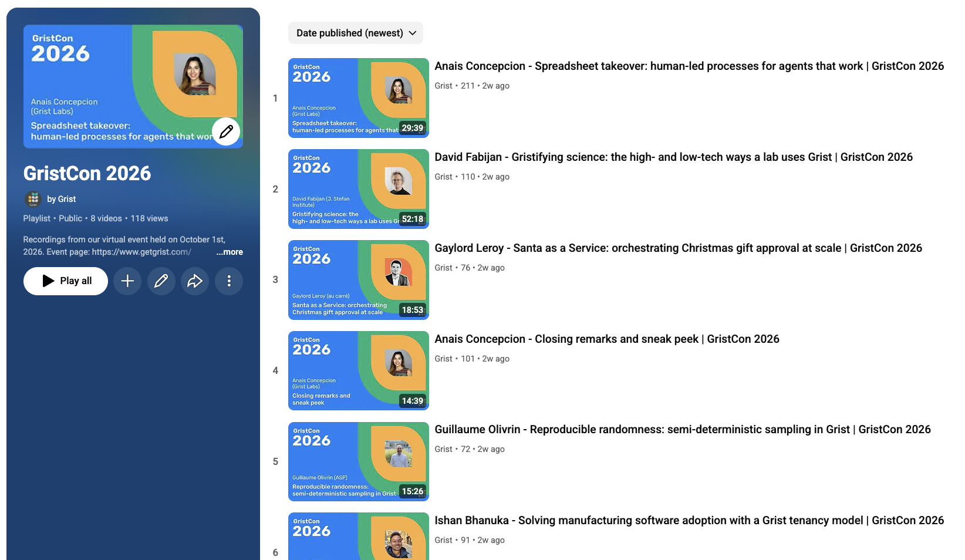Open 'Gaylord Leroy - Santa as a Service' title
Image resolution: width=965 pixels, height=560 pixels.
[x=678, y=248]
